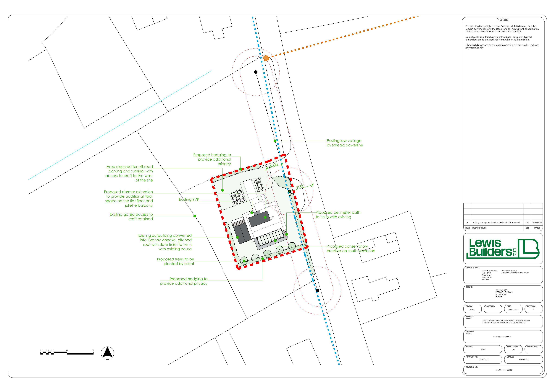
Task: Click the black pole dot south of site
Action: tap(317, 291)
